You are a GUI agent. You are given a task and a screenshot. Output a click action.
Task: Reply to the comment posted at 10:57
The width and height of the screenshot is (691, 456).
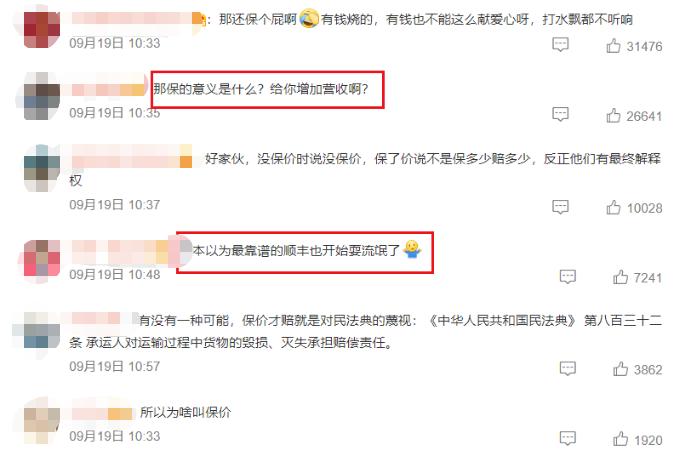(567, 368)
